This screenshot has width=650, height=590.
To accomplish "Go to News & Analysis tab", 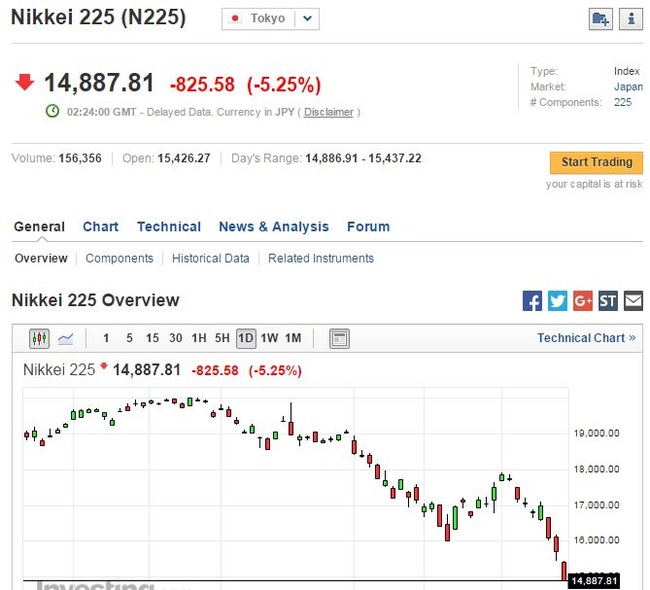I will [273, 227].
